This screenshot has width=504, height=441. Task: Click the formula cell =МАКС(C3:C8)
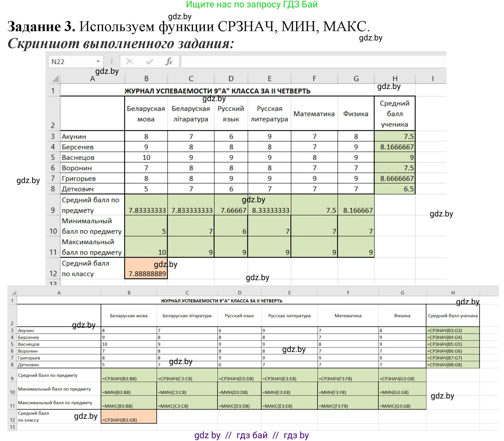pyautogui.click(x=187, y=402)
